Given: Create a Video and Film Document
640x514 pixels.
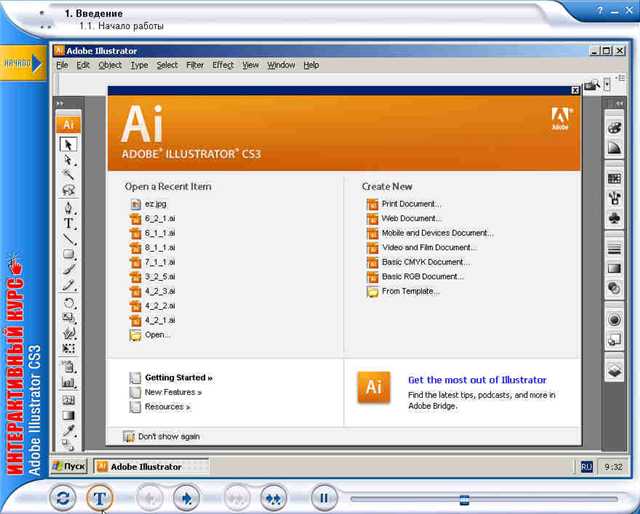Looking at the screenshot, I should (422, 248).
